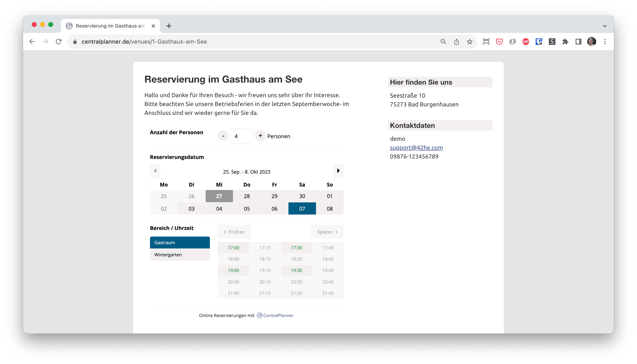Screen dimensions: 637x364
Task: Open the Extensions puzzle menu
Action: pos(565,42)
